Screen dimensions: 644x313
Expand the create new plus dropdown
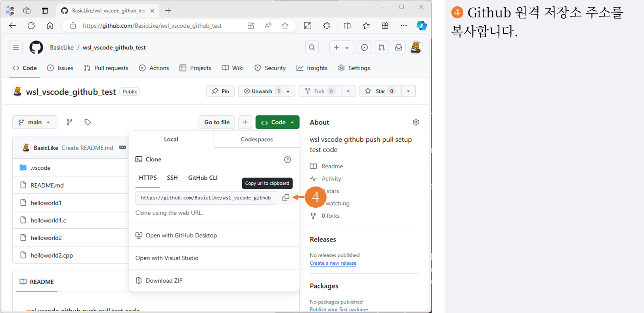tap(341, 47)
